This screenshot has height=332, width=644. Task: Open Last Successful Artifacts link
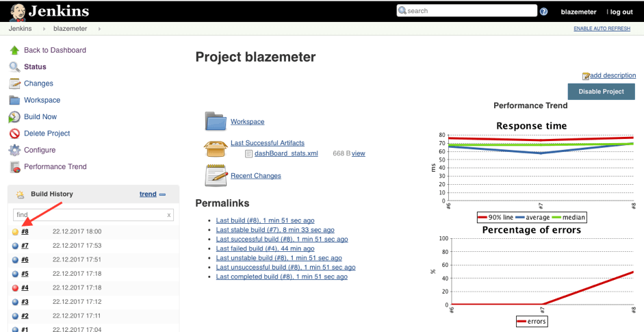[268, 143]
